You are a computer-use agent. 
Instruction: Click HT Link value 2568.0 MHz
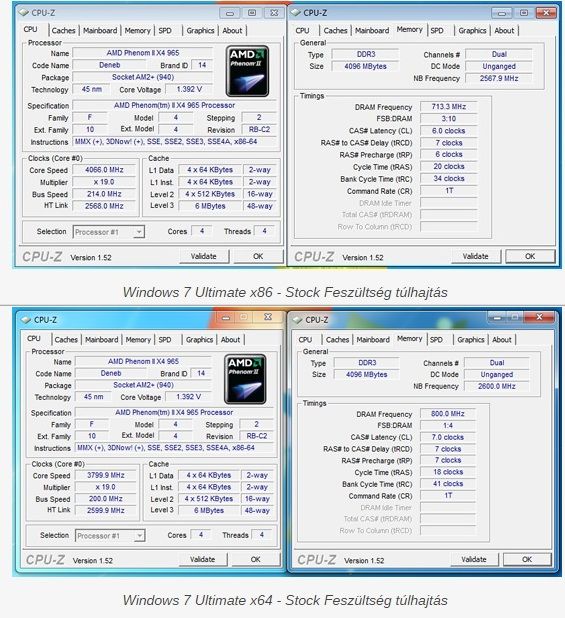click(x=104, y=206)
